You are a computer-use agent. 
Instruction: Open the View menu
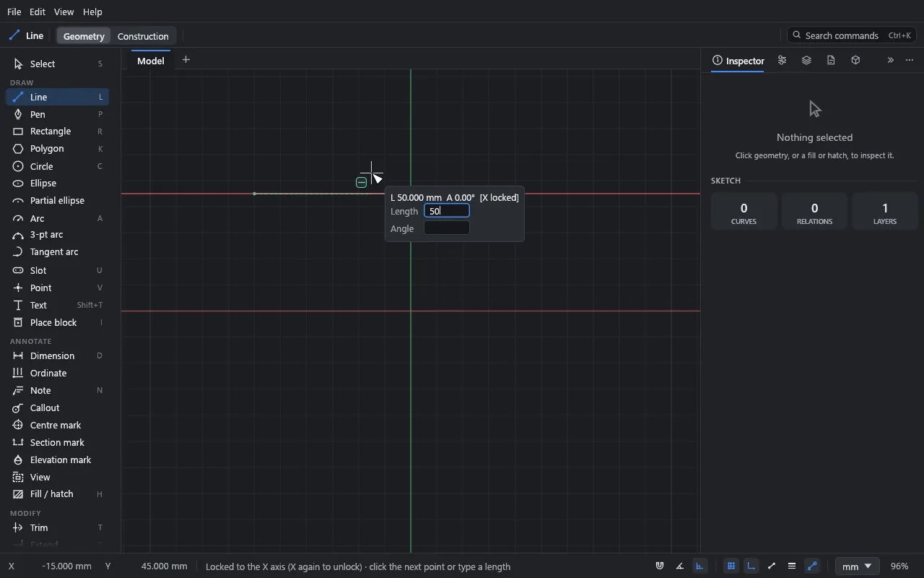pos(64,12)
